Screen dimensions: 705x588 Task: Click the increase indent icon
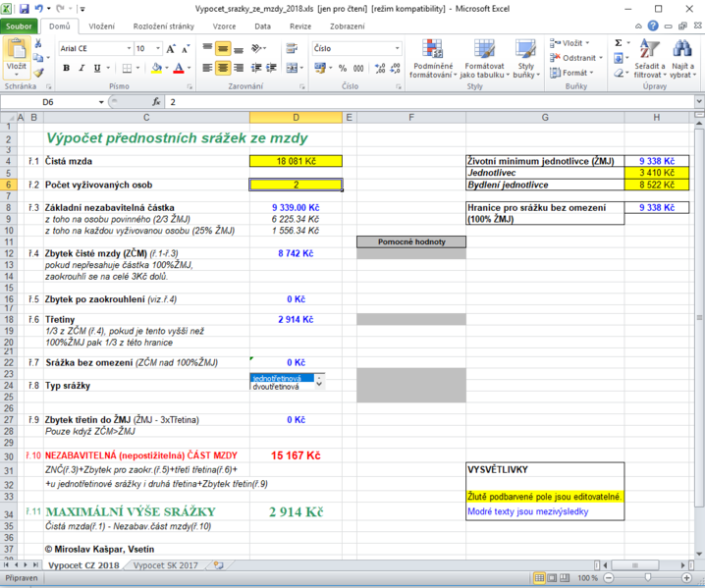point(271,68)
